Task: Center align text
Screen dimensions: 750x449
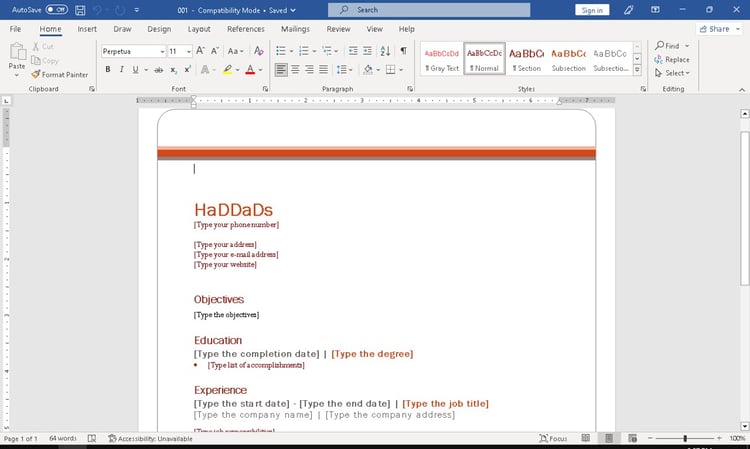Action: click(296, 70)
